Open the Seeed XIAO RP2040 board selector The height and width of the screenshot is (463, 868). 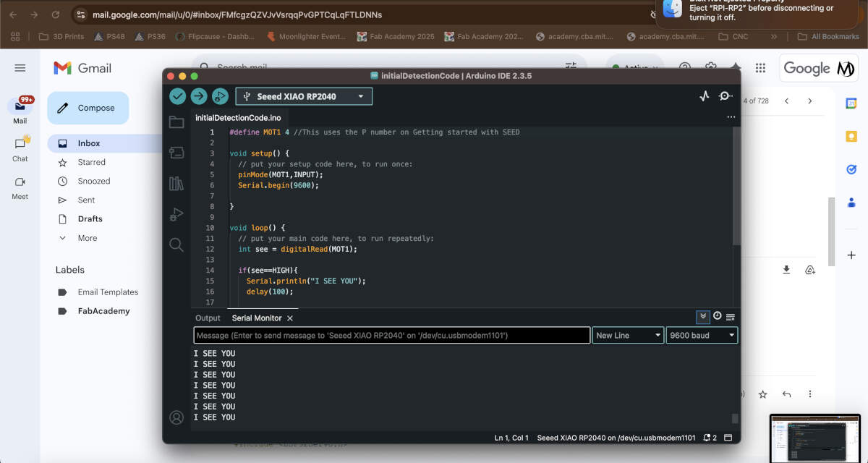pyautogui.click(x=304, y=96)
